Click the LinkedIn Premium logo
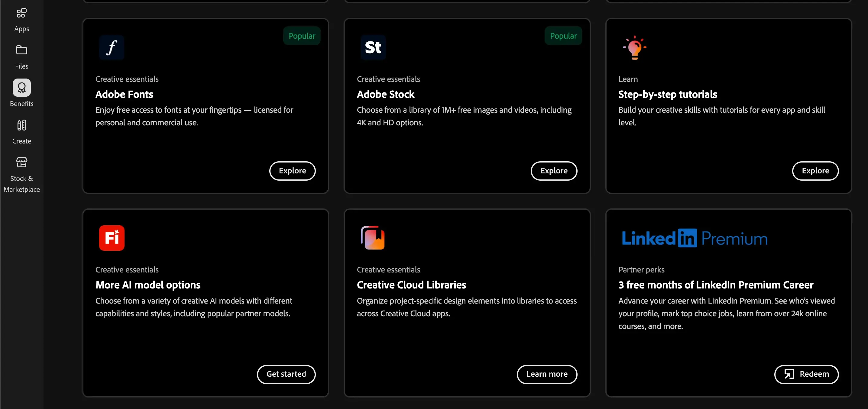 [x=695, y=238]
